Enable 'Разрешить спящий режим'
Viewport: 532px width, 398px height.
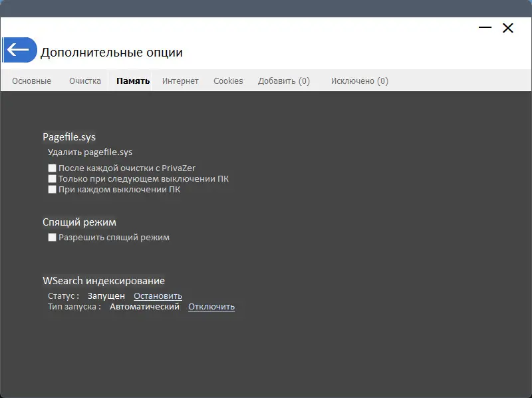[52, 237]
